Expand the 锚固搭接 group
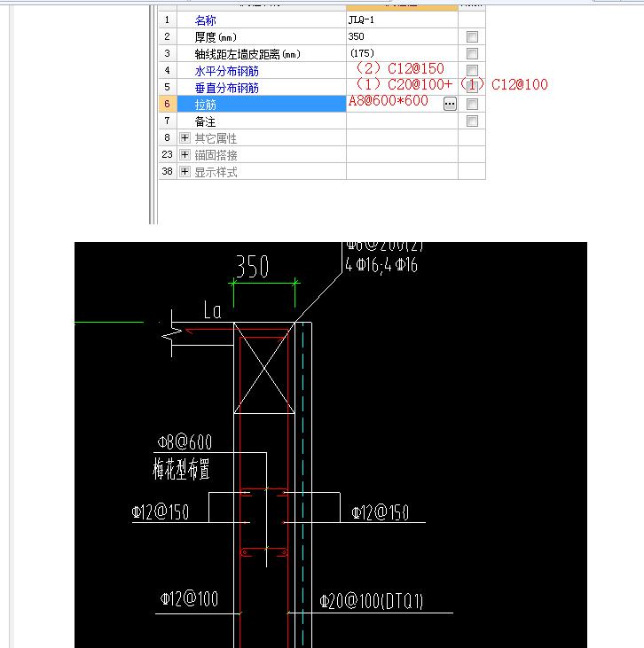The width and height of the screenshot is (644, 648). (x=185, y=154)
